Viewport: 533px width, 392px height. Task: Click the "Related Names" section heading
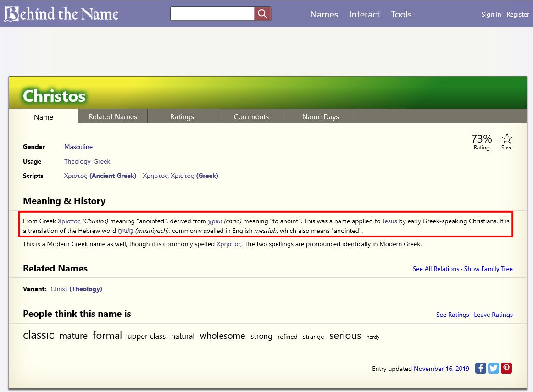click(56, 268)
